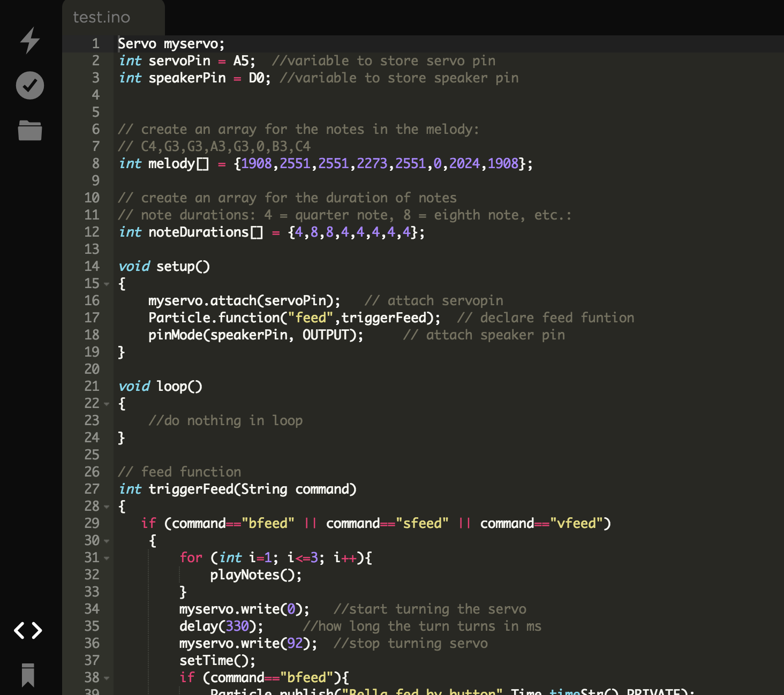784x695 pixels.
Task: Collapse the for loop at line 31
Action: tap(107, 558)
